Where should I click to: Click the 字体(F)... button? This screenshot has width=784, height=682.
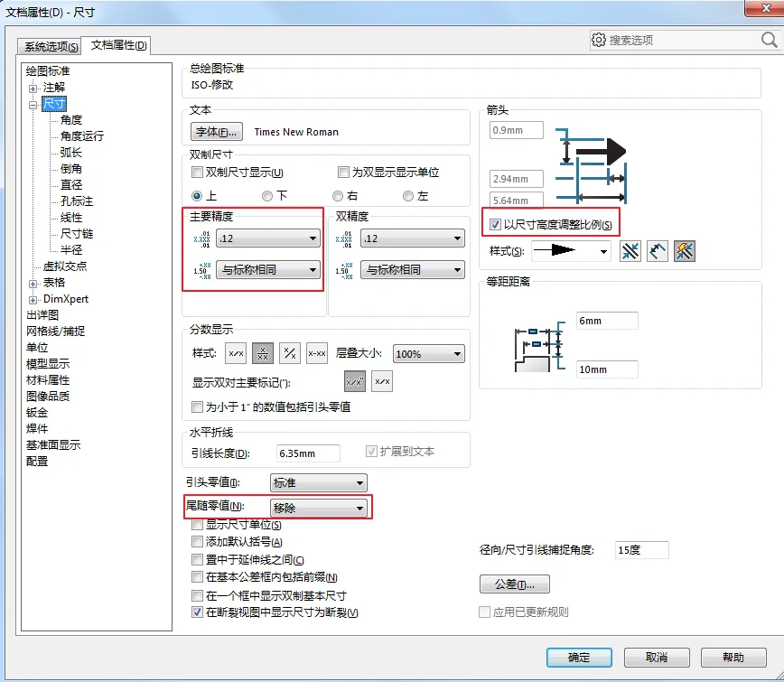217,132
